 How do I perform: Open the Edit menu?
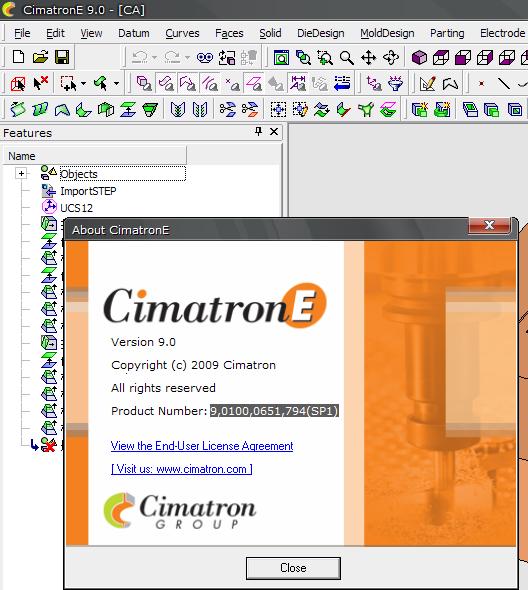tap(55, 33)
